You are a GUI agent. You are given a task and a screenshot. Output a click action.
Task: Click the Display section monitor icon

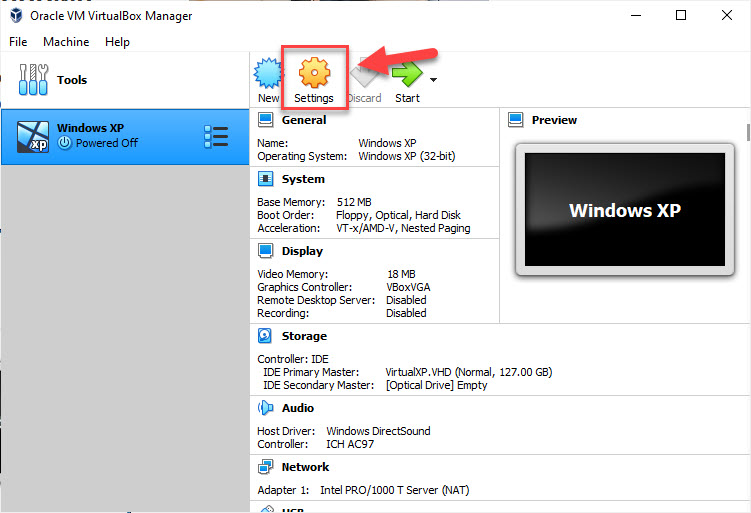point(265,251)
